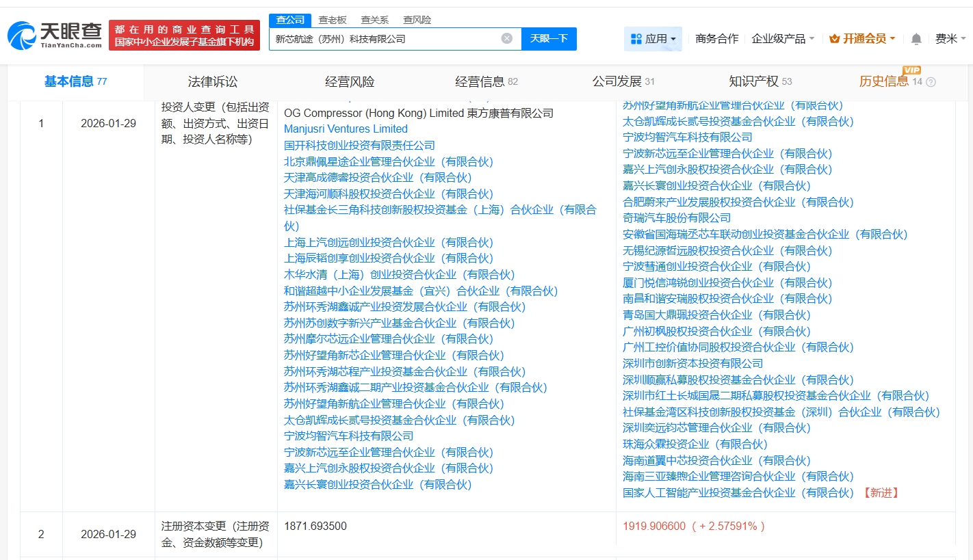This screenshot has width=973, height=560.
Task: Click the TianYanCha logo
Action: [55, 35]
